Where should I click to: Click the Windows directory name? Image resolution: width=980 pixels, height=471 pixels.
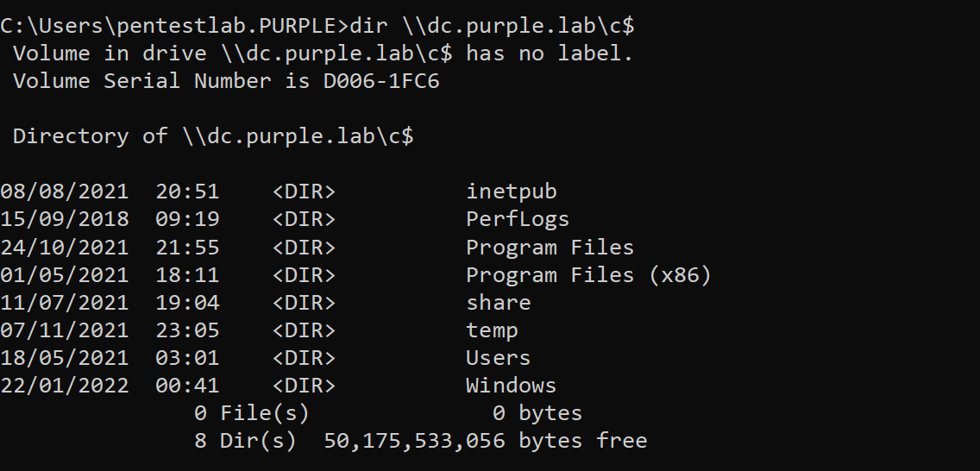(x=511, y=386)
